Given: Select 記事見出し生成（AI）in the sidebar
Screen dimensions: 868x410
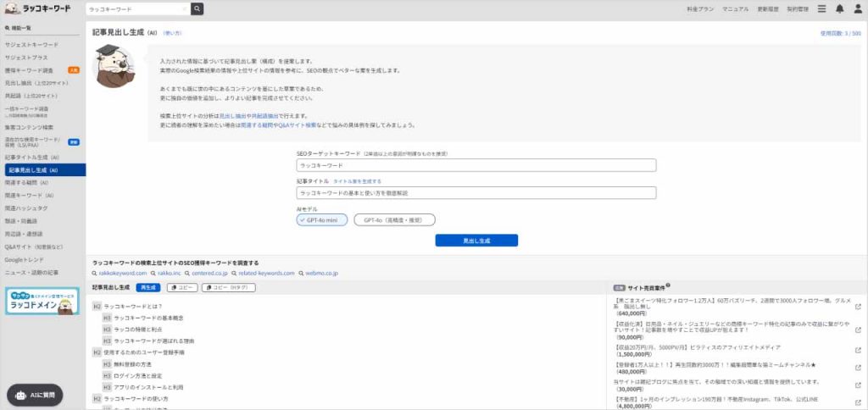Looking at the screenshot, I should [46, 170].
